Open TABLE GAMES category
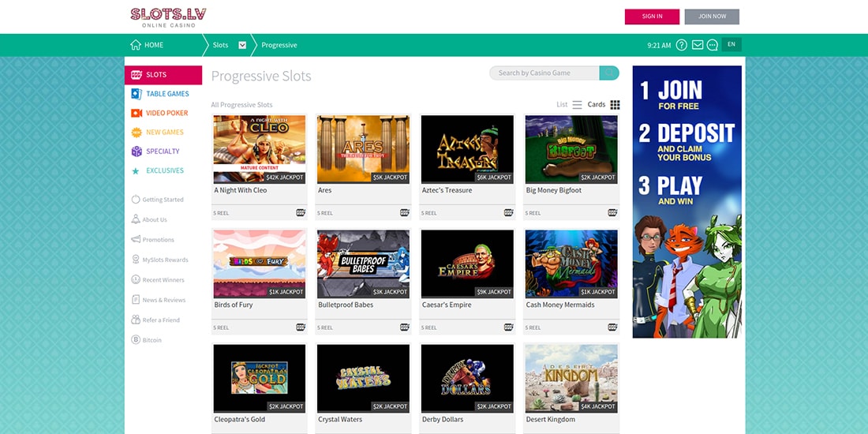Screen dimensions: 868x434 tap(167, 94)
